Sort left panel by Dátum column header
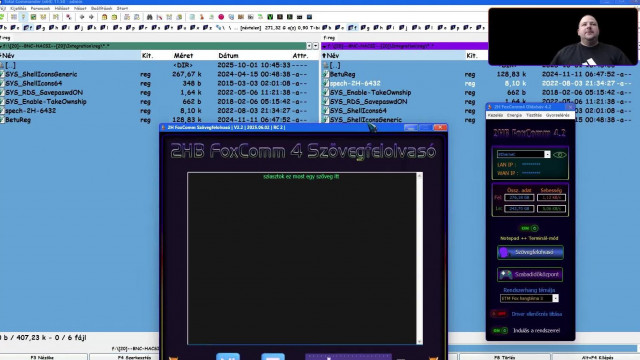Screen dimensions: 640x360 228,56
